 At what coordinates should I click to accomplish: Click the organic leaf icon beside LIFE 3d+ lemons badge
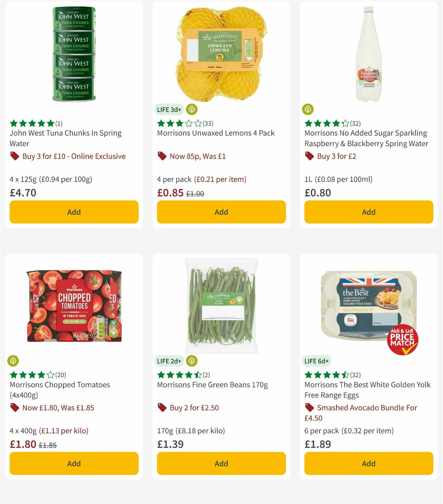192,110
